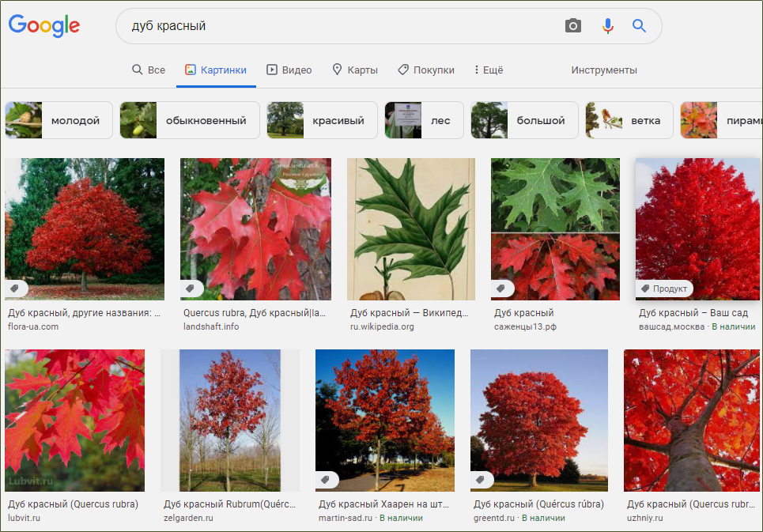Open the Карты tab
This screenshot has height=532, width=763.
[355, 70]
